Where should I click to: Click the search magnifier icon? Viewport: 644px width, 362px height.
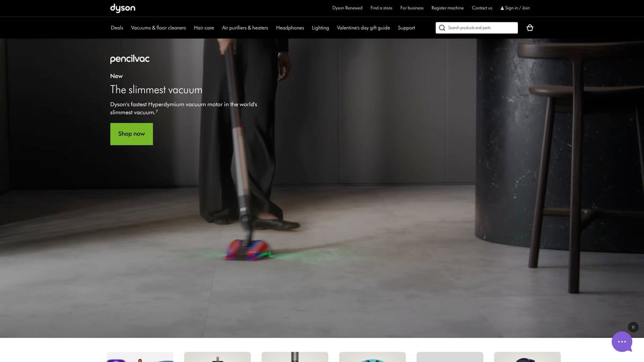click(x=442, y=28)
